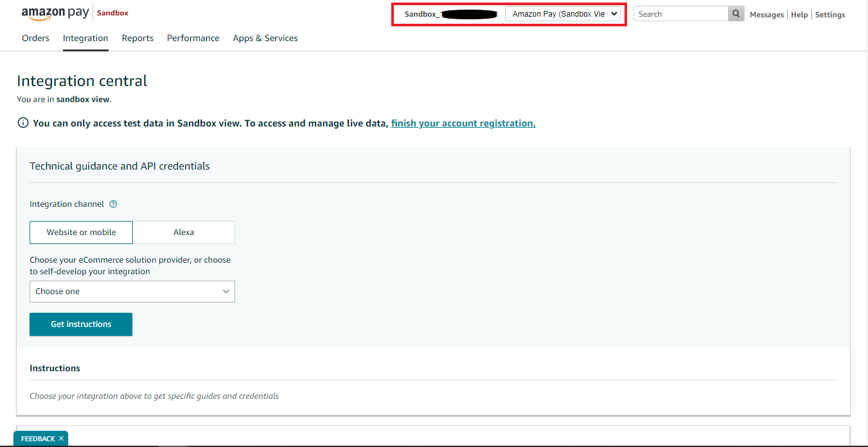Expand the Choose one solution provider dropdown
Viewport: 868px width, 447px height.
132,292
